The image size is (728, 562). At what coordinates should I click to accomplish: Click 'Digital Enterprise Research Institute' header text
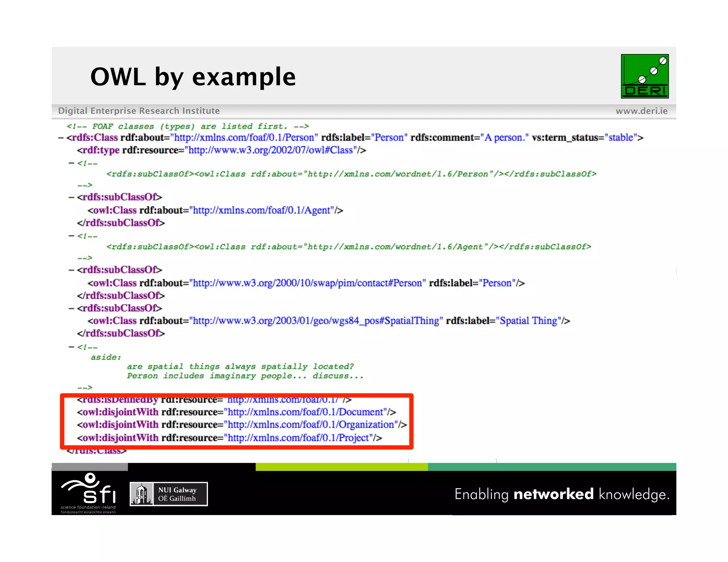(x=139, y=111)
